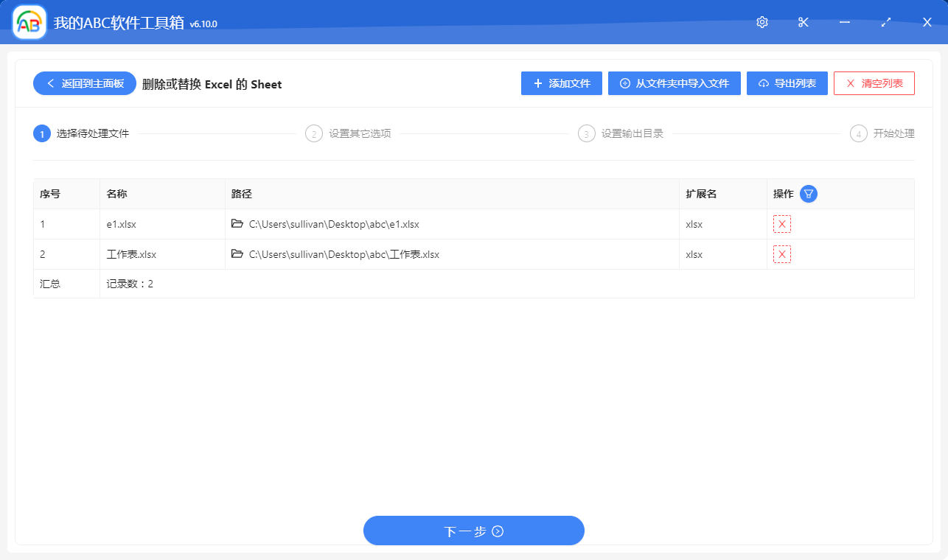Select the 工作表.xlsx file name cell
Viewport: 948px width, 560px height.
click(x=162, y=254)
